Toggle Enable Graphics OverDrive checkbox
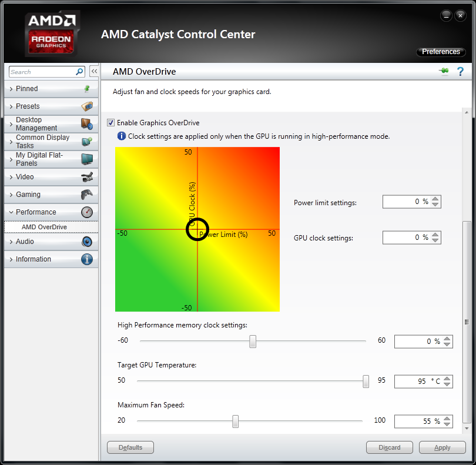Screen dimensions: 476x465 point(111,123)
